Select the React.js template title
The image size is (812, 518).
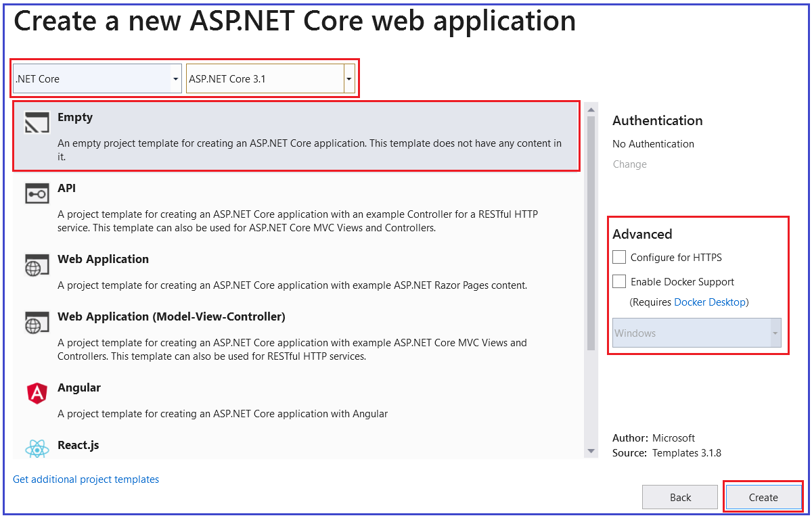78,445
